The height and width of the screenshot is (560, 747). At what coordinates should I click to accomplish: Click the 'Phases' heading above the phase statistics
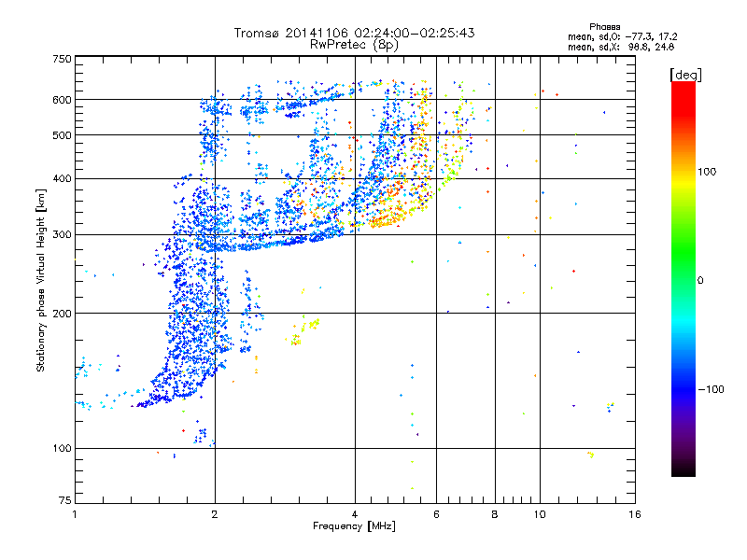pos(604,27)
